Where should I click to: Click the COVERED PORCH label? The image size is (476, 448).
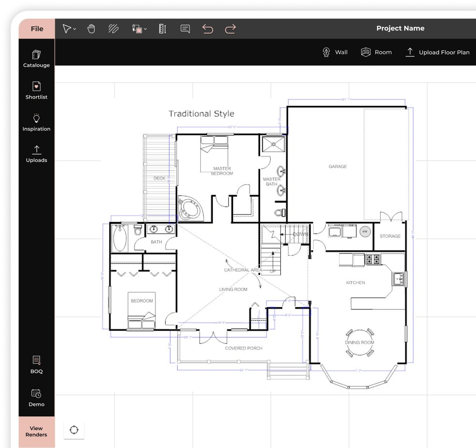(x=244, y=348)
